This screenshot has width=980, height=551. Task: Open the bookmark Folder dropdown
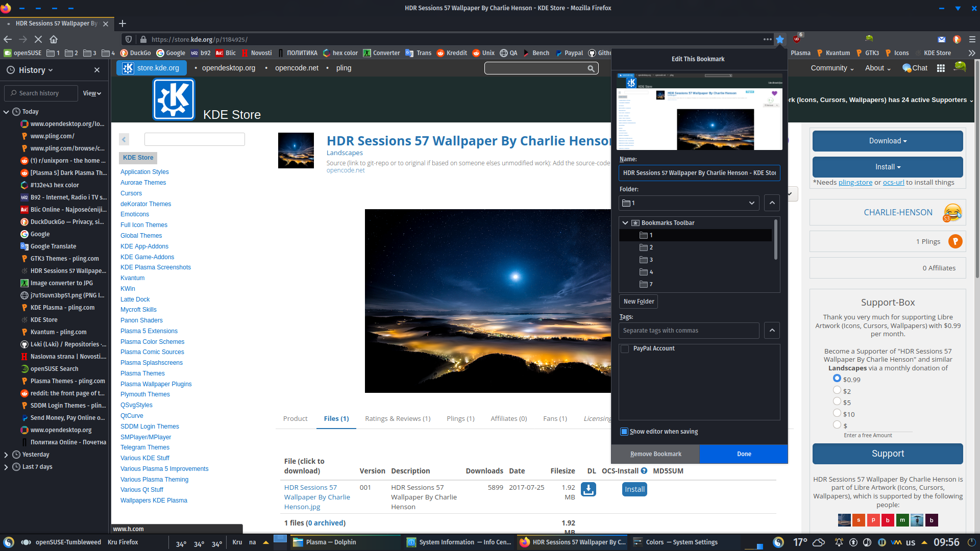tap(689, 203)
